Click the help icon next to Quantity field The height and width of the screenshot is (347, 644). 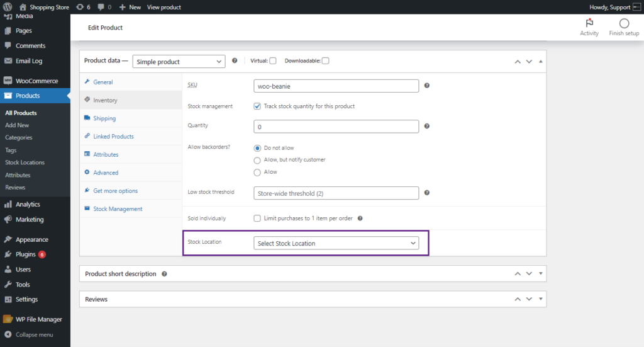coord(427,126)
